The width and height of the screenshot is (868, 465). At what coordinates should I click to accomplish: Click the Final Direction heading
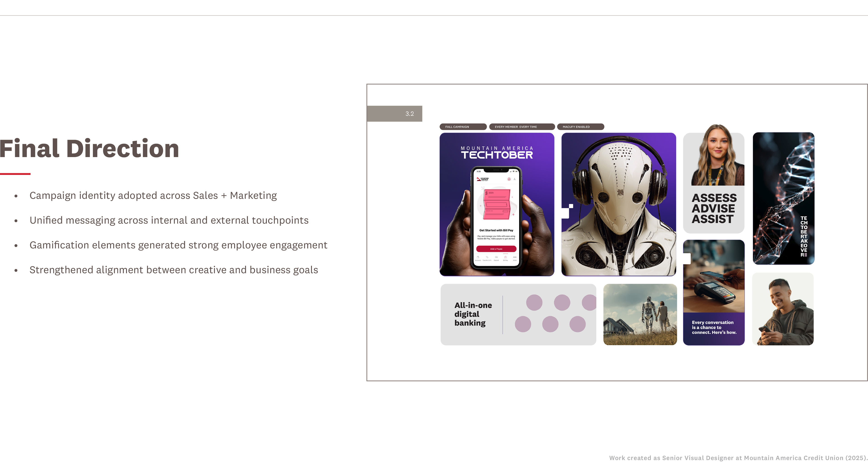(89, 149)
